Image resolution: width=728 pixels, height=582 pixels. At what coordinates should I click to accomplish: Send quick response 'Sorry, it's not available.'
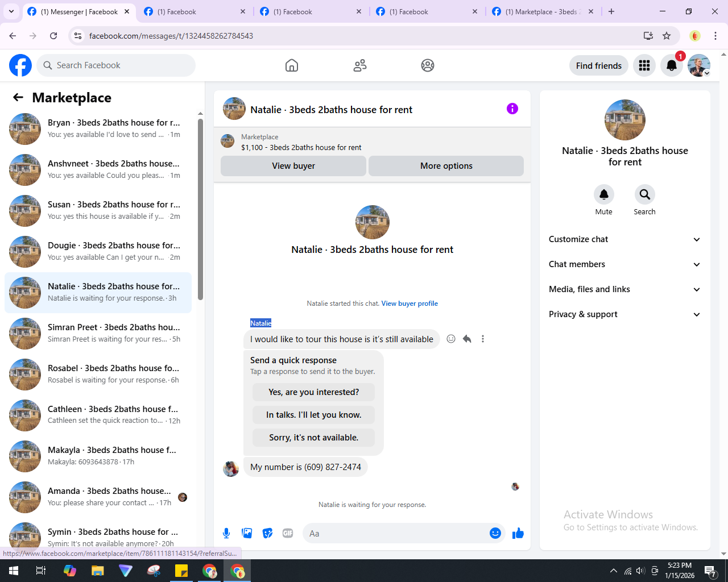[x=314, y=438]
